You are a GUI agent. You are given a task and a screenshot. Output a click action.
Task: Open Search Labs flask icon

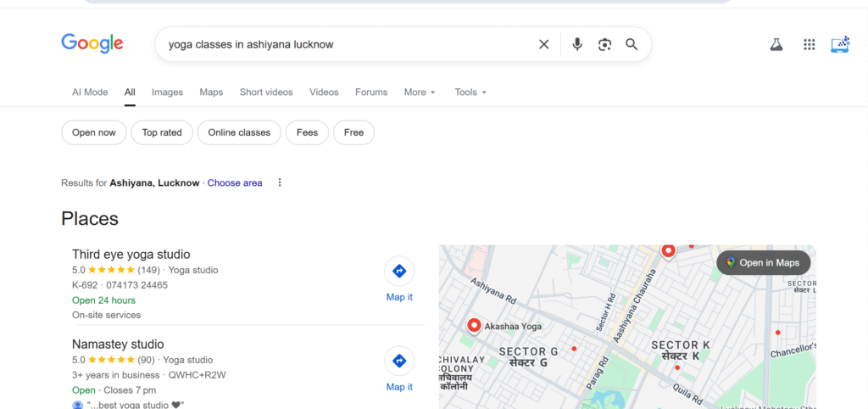pyautogui.click(x=776, y=45)
